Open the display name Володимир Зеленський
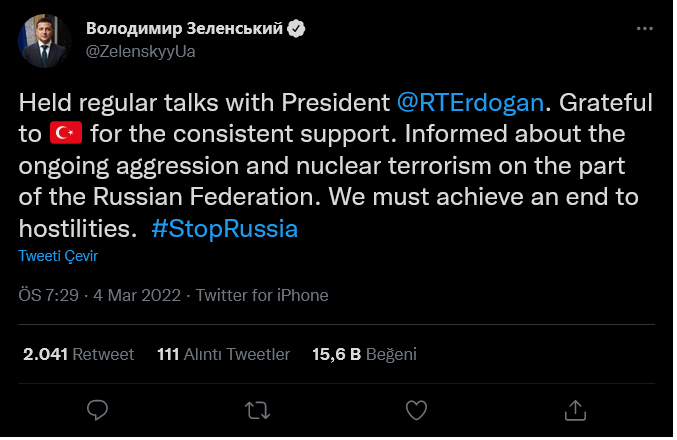This screenshot has width=677, height=440. pos(184,30)
